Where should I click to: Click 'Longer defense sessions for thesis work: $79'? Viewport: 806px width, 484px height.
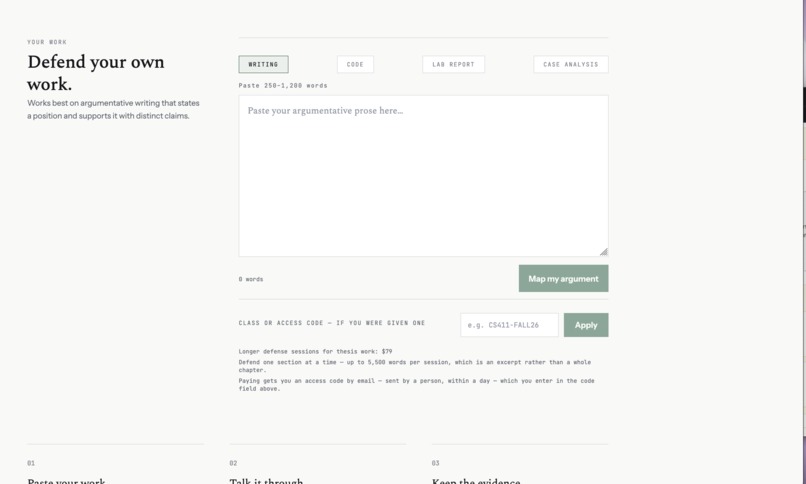point(315,351)
